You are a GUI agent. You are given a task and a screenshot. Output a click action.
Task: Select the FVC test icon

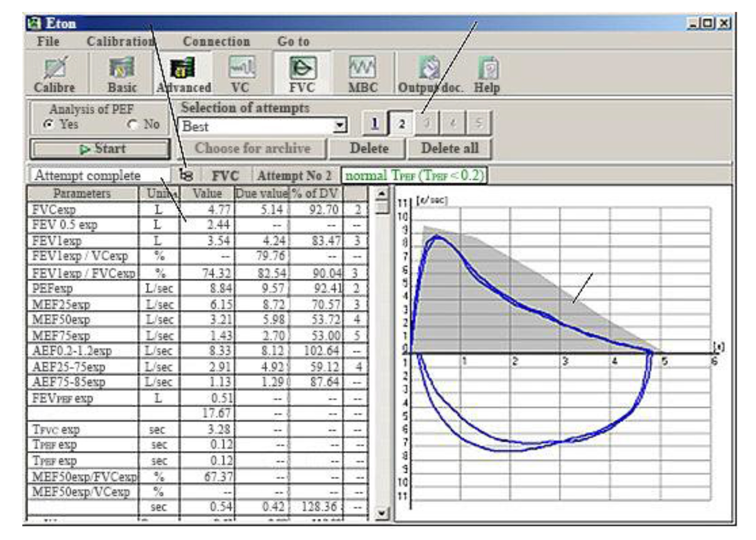(302, 74)
